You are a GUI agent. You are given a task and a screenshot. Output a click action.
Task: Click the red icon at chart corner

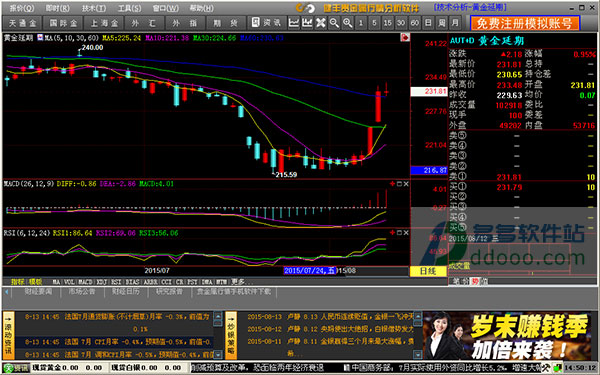coord(404,38)
